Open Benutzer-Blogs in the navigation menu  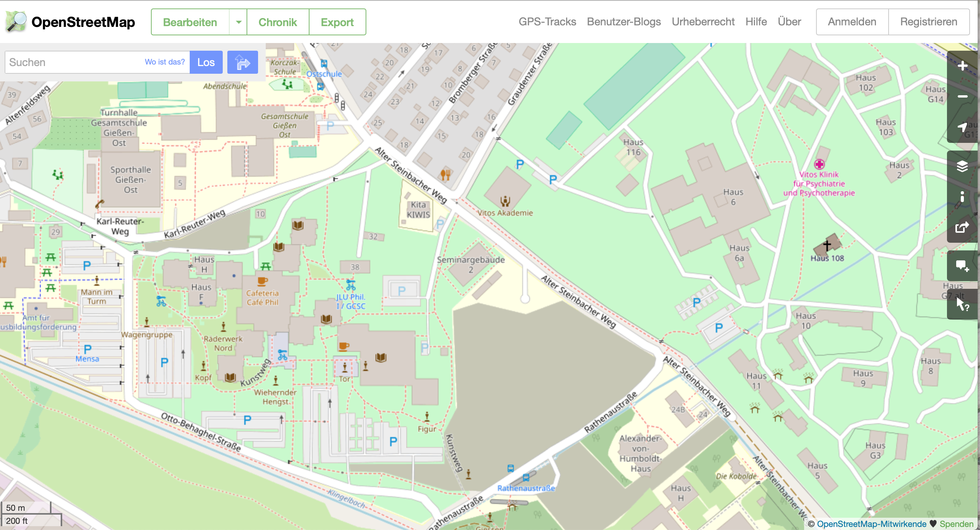click(x=624, y=22)
